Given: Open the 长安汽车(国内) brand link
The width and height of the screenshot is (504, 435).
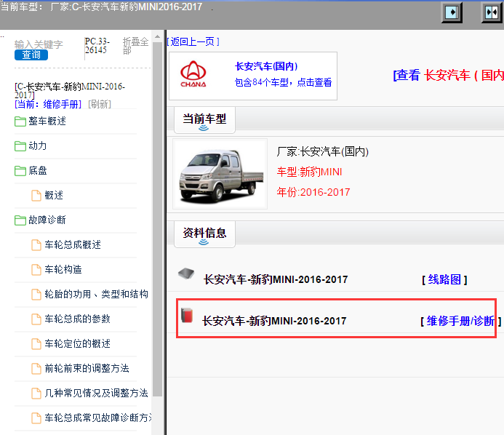Looking at the screenshot, I should pyautogui.click(x=266, y=66).
